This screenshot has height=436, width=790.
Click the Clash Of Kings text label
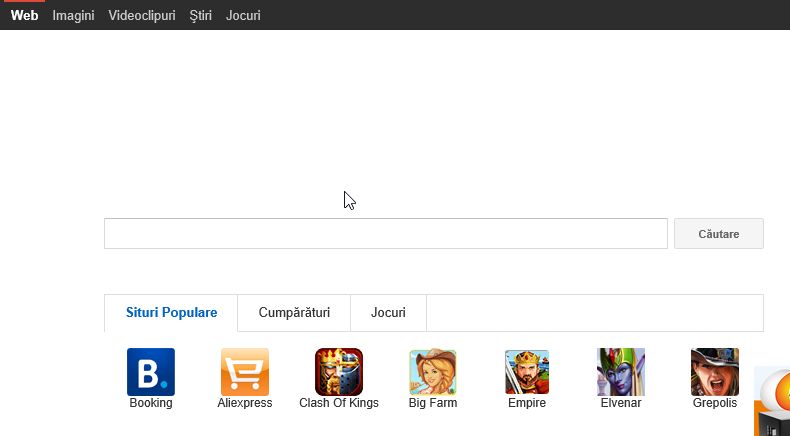pos(339,403)
